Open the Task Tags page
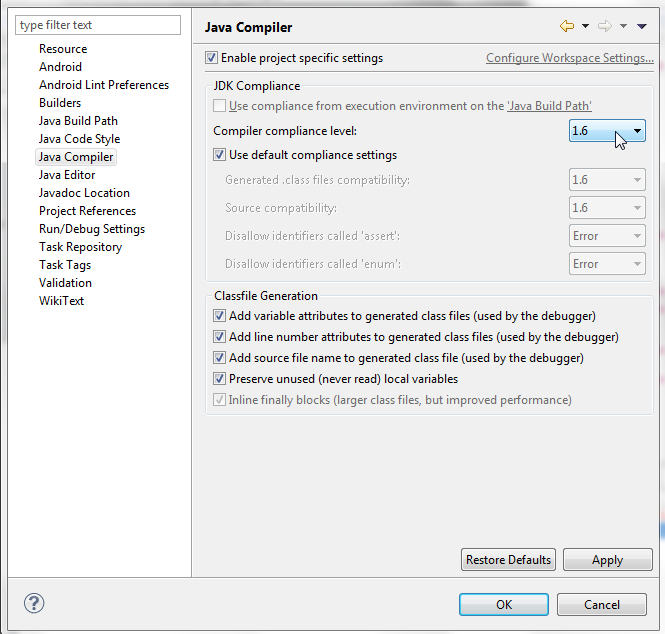The width and height of the screenshot is (665, 634). click(x=65, y=265)
